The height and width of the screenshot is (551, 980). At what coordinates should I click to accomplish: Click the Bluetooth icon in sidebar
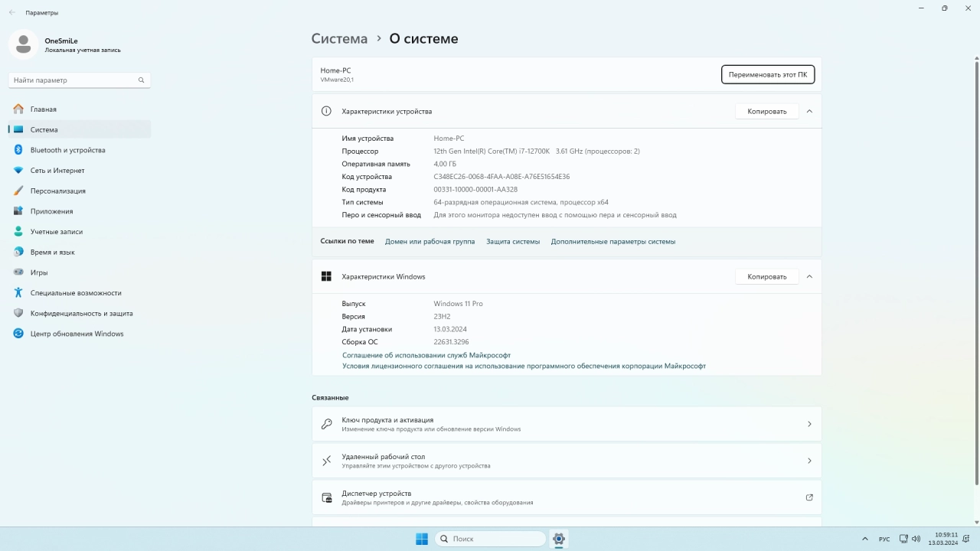coord(18,150)
